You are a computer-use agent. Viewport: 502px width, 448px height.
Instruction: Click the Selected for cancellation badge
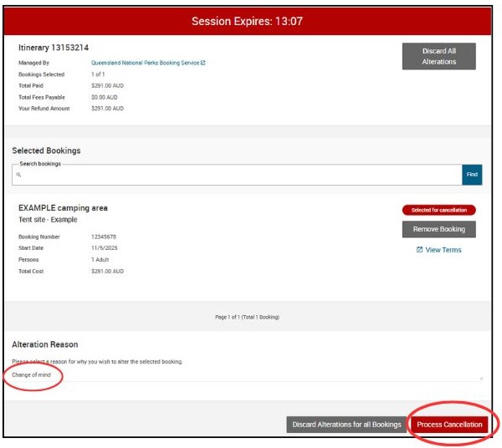439,210
